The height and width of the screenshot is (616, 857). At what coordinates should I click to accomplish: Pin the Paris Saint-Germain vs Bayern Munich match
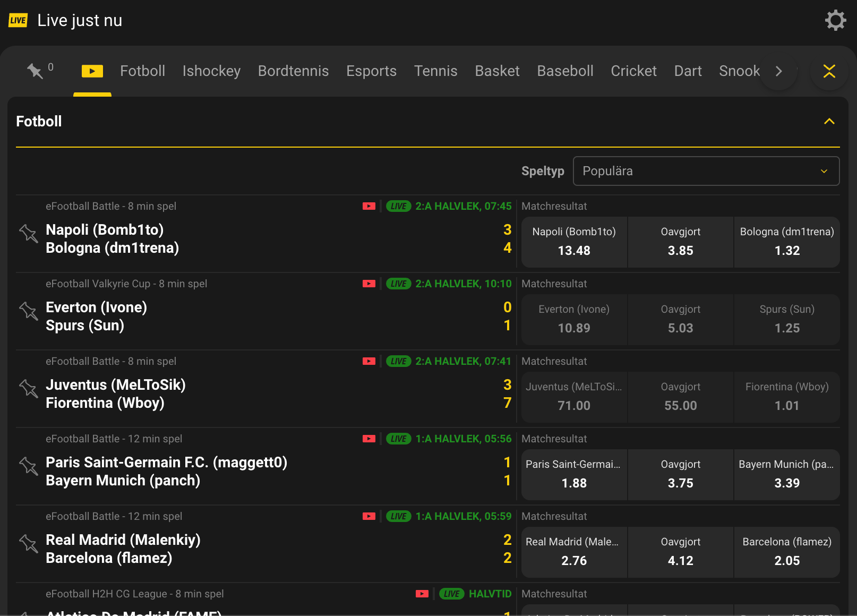[29, 466]
